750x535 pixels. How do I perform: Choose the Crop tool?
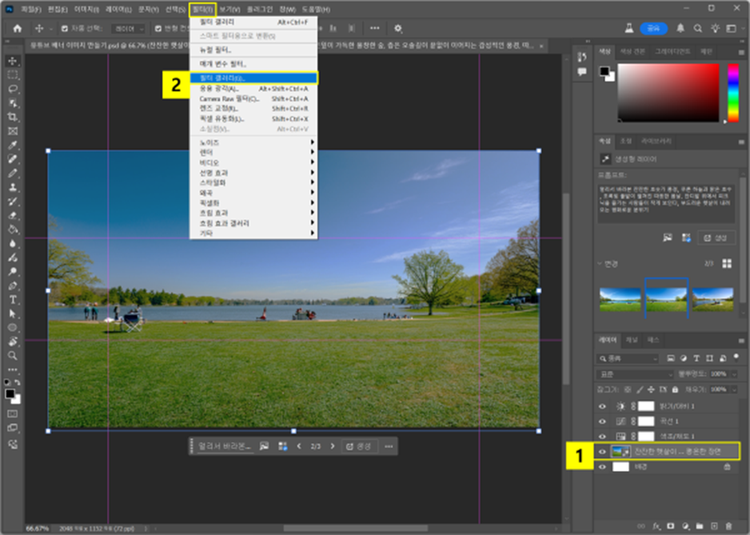pyautogui.click(x=12, y=117)
